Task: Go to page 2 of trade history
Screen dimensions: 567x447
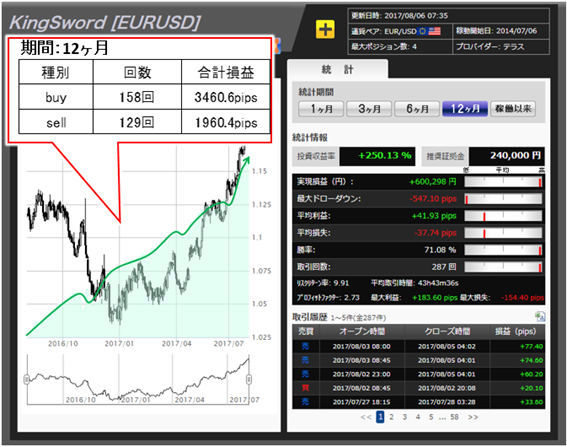Action: [391, 417]
